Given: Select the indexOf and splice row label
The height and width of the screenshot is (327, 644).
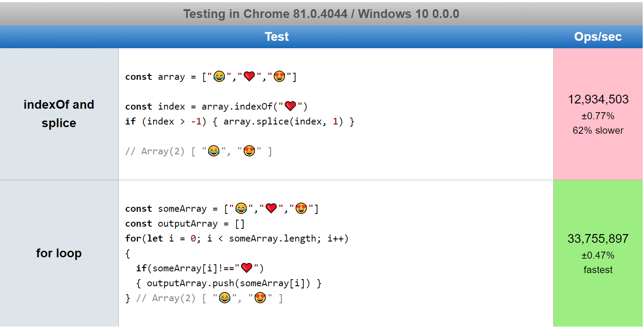Looking at the screenshot, I should [59, 114].
